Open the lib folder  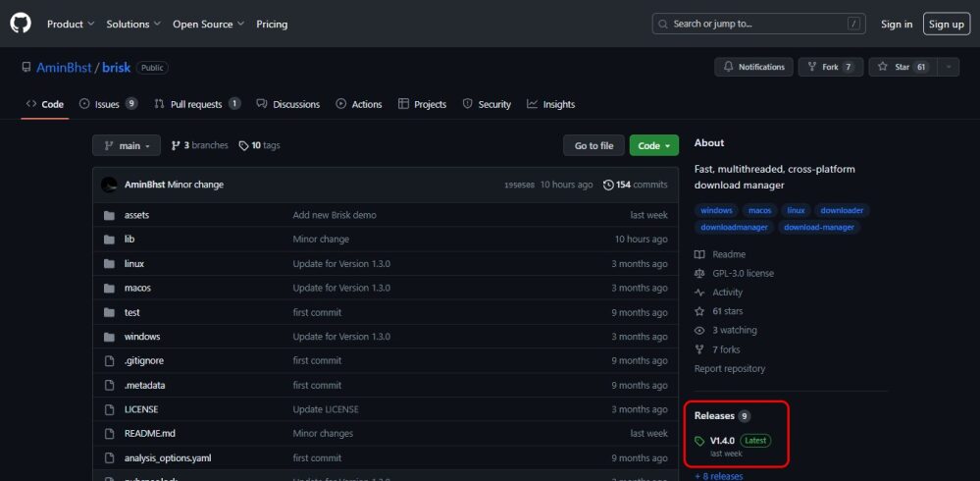click(x=129, y=239)
